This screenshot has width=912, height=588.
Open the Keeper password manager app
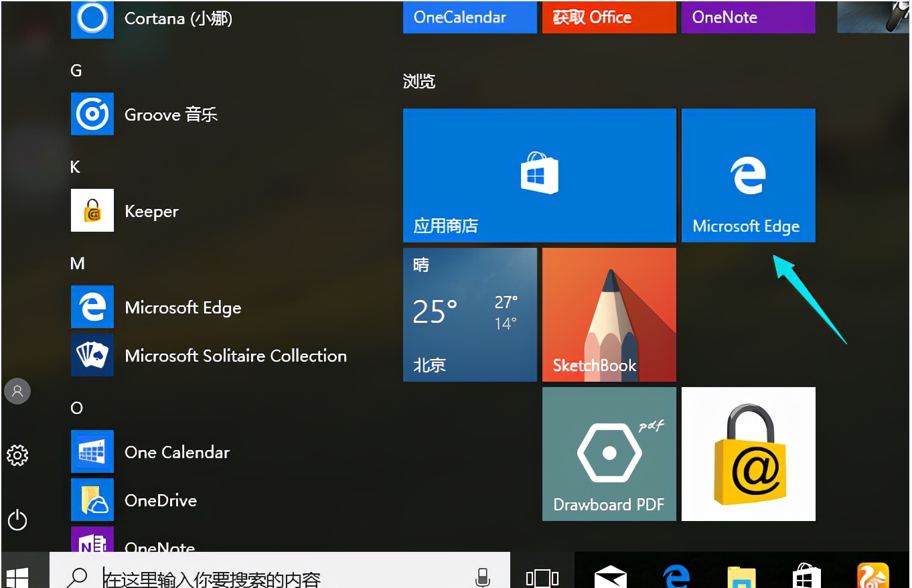click(151, 211)
